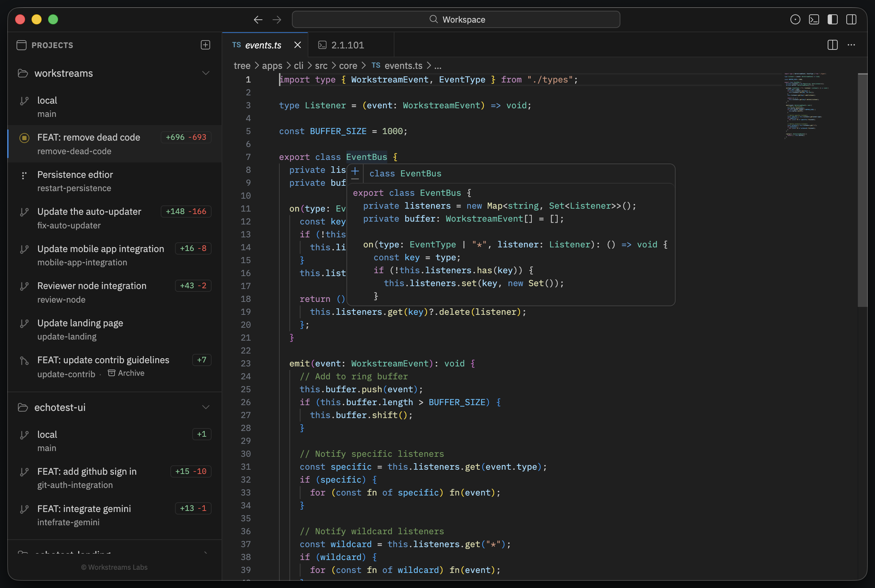This screenshot has width=875, height=588.
Task: Toggle the active status dot on FEAT: remove dead code
Action: point(24,138)
